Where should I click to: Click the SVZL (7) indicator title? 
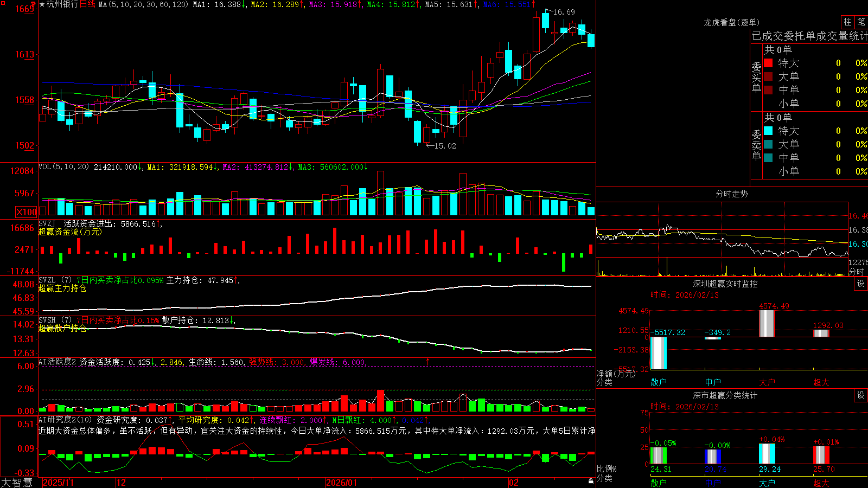pos(55,280)
